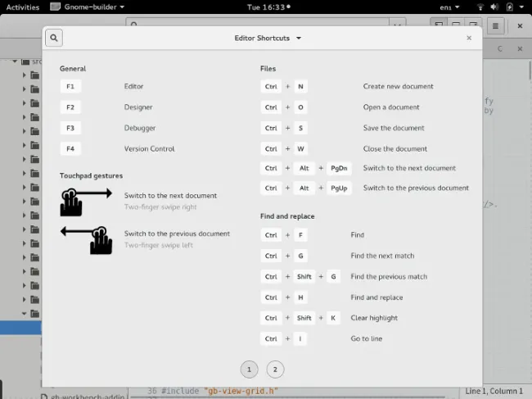Open the Activities overview
The image size is (532, 399).
23,7
